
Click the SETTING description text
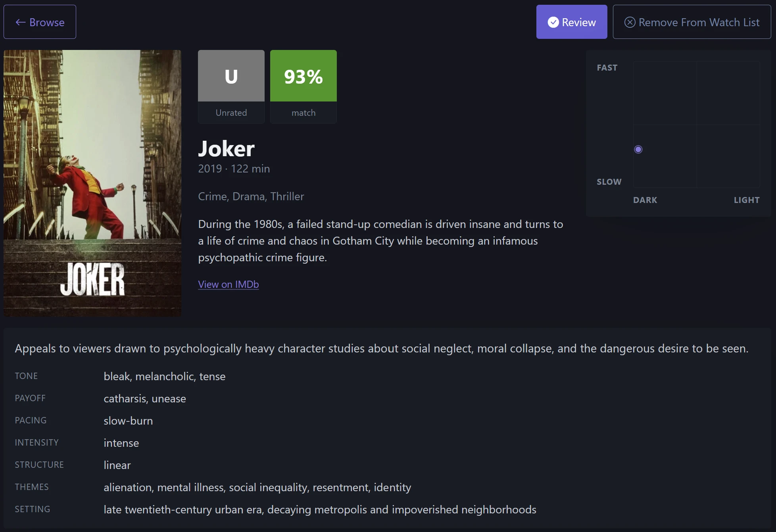pos(320,509)
